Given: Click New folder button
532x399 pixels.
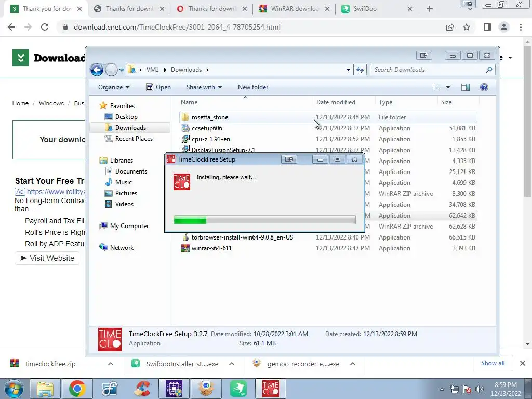Looking at the screenshot, I should tap(253, 87).
